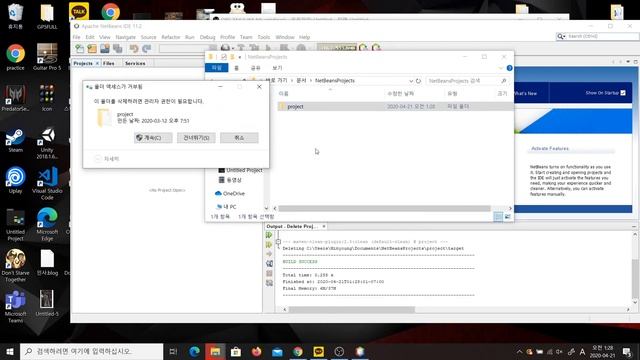The height and width of the screenshot is (360, 640).
Task: Toggle Show On Startup checkbox
Action: (x=623, y=93)
